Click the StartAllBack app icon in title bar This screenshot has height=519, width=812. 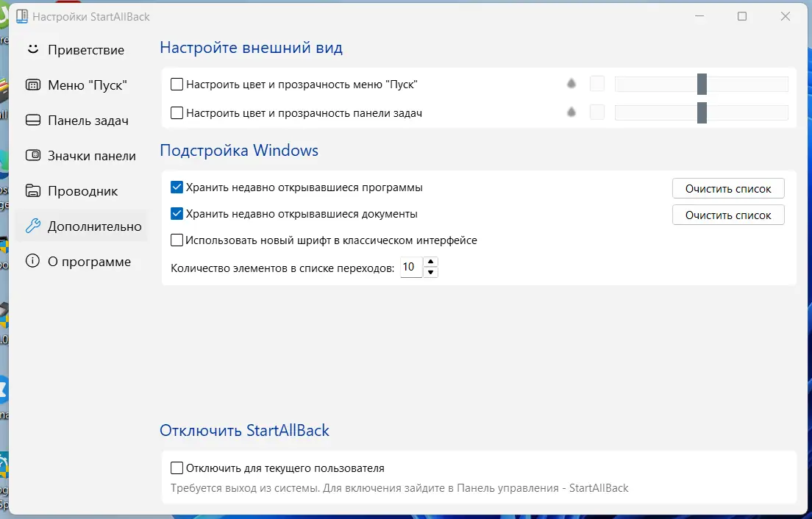[22, 16]
